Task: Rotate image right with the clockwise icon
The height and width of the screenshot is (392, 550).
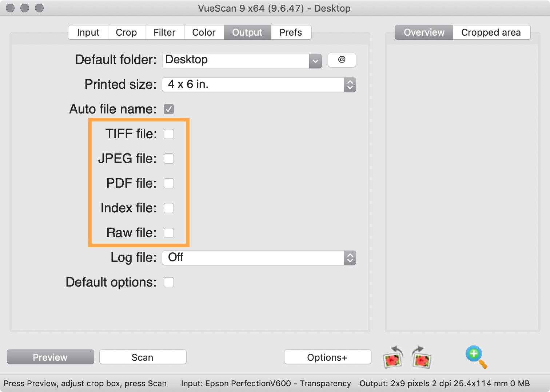Action: pos(421,357)
